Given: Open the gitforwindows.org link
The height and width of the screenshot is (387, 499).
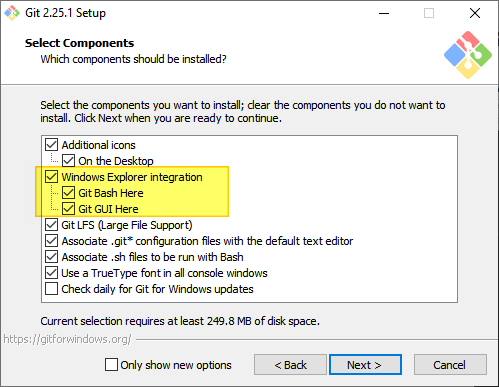Looking at the screenshot, I should pos(67,339).
